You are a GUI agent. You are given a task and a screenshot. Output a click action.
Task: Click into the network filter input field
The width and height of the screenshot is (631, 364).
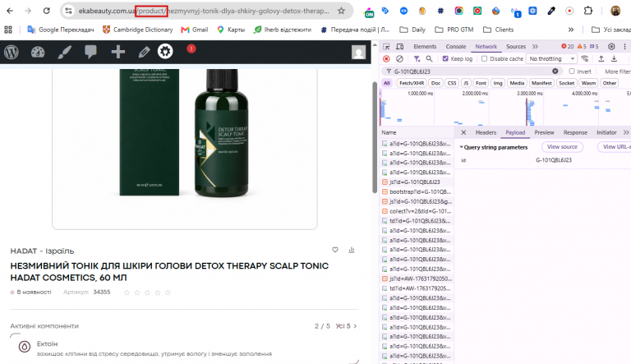pos(471,71)
